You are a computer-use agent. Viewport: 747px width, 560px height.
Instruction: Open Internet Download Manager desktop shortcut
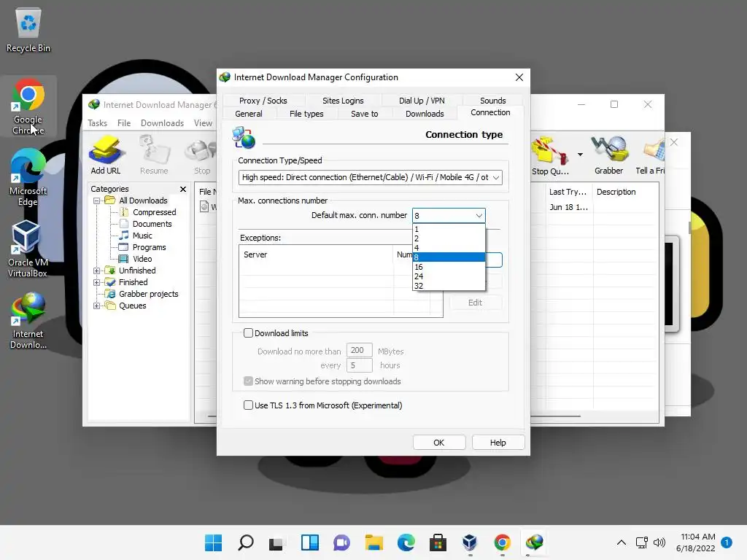pyautogui.click(x=28, y=321)
